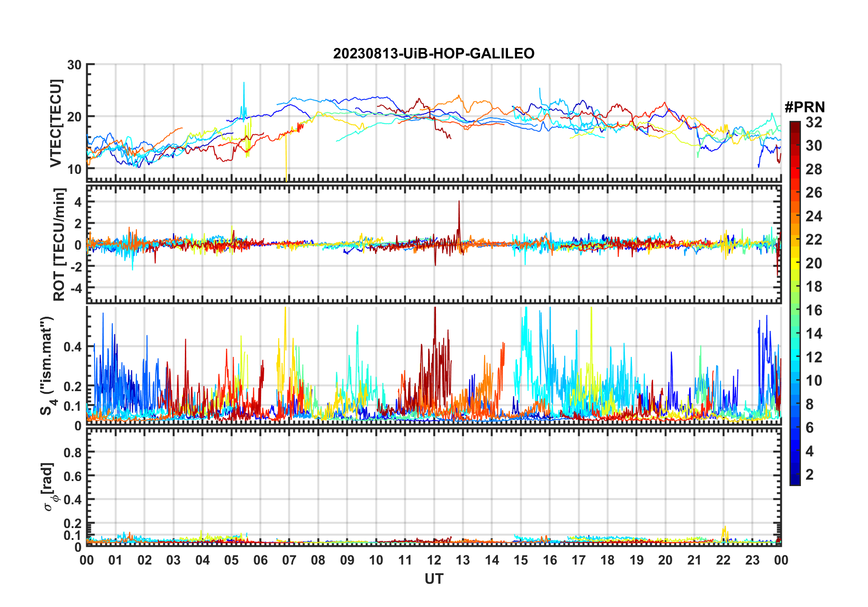This screenshot has width=868, height=607.
Task: Select PRN colorbar label 12
Action: (814, 357)
